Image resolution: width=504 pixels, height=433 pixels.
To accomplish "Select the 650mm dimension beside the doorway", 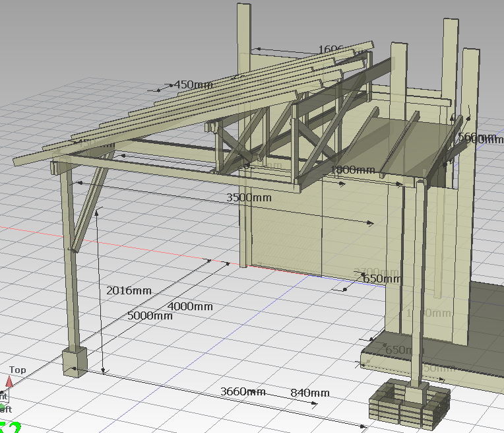I will point(382,279).
